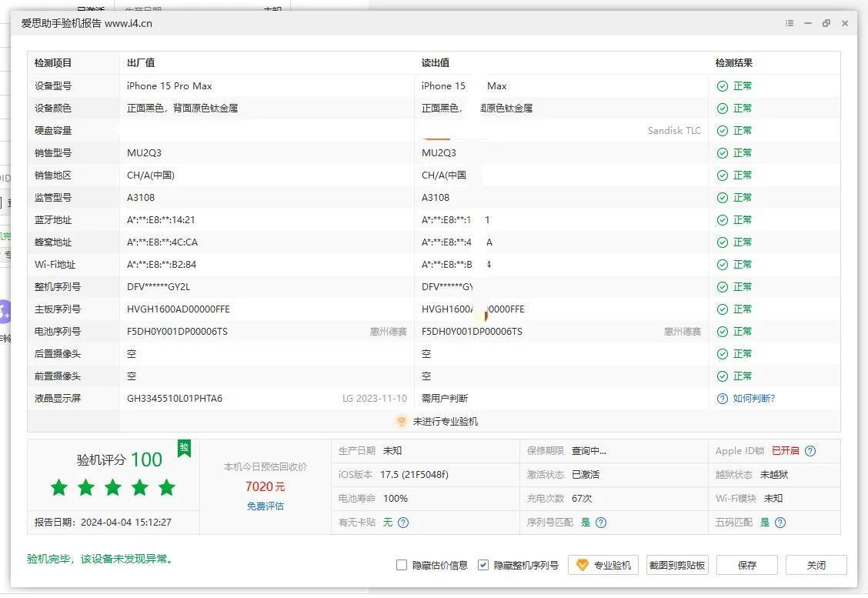
Task: Click factory Bluetooth address A*:**:E8:**:14:21
Action: pos(161,220)
